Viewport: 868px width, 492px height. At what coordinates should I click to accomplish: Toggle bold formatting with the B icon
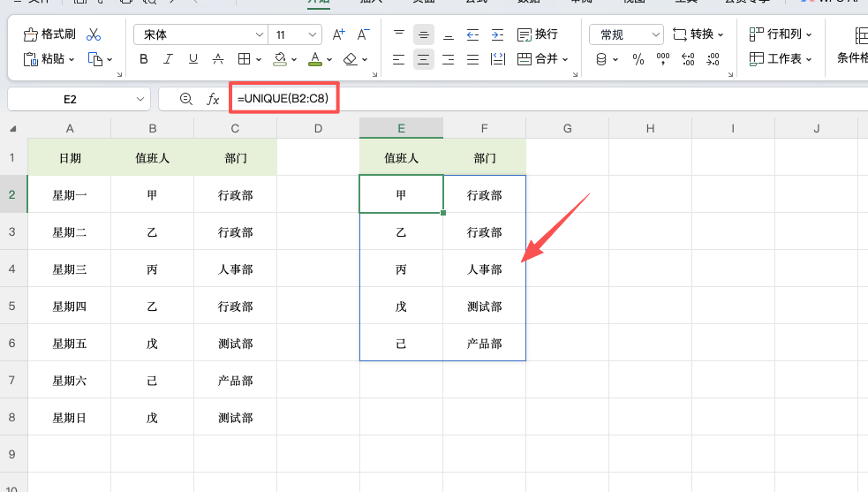(144, 60)
